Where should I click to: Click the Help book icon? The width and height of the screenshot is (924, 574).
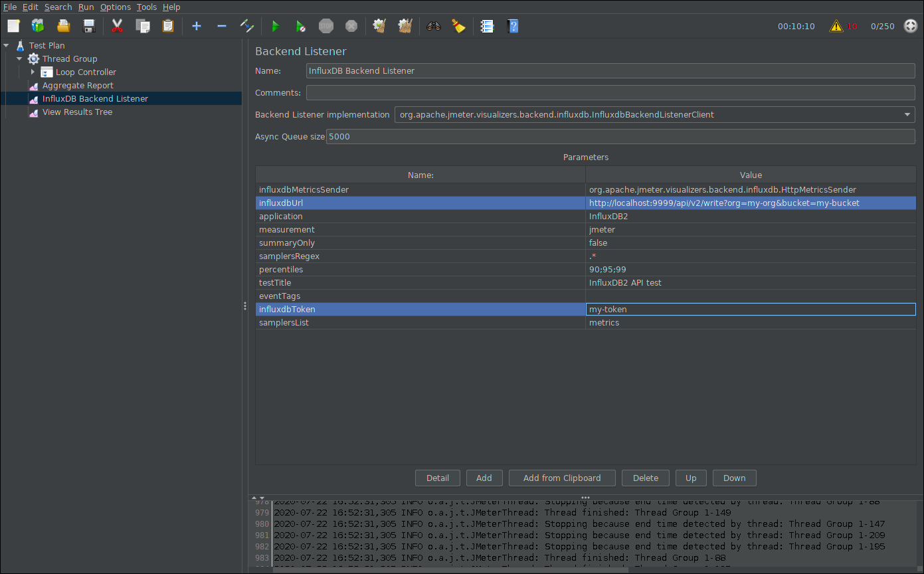[513, 26]
